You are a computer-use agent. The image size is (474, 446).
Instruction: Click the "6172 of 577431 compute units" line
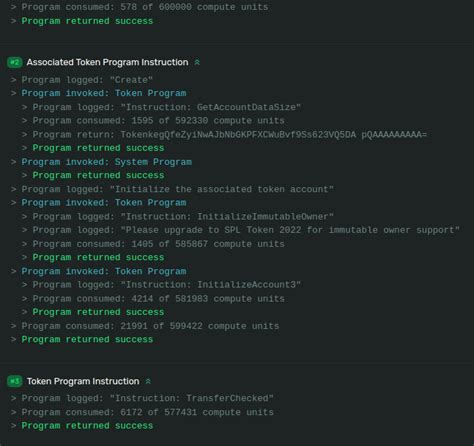tap(148, 412)
